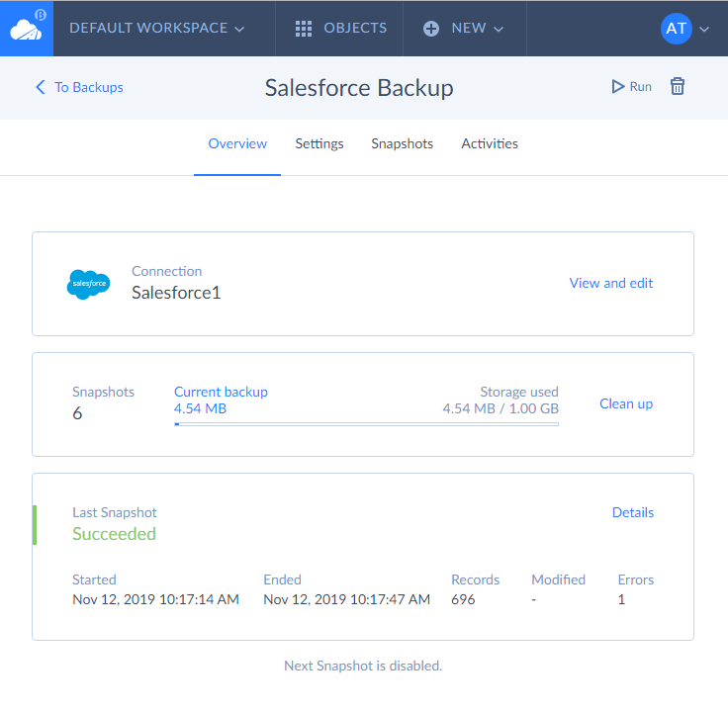
Task: Click the Errors value 1
Action: 621,599
